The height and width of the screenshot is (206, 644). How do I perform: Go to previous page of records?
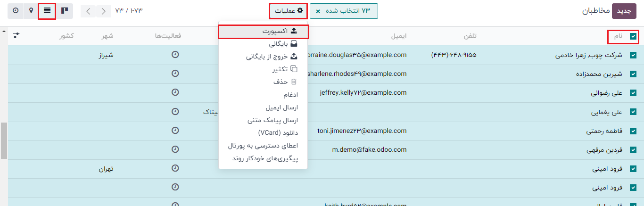(x=89, y=11)
